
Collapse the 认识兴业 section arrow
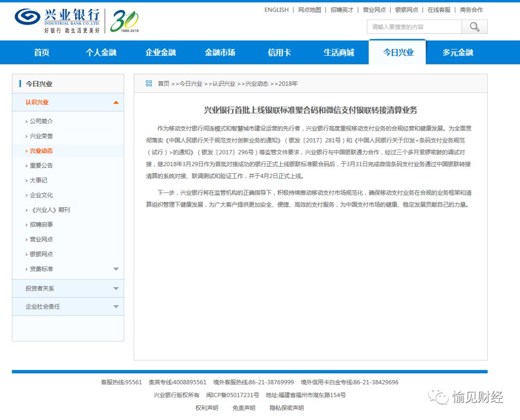[116, 102]
